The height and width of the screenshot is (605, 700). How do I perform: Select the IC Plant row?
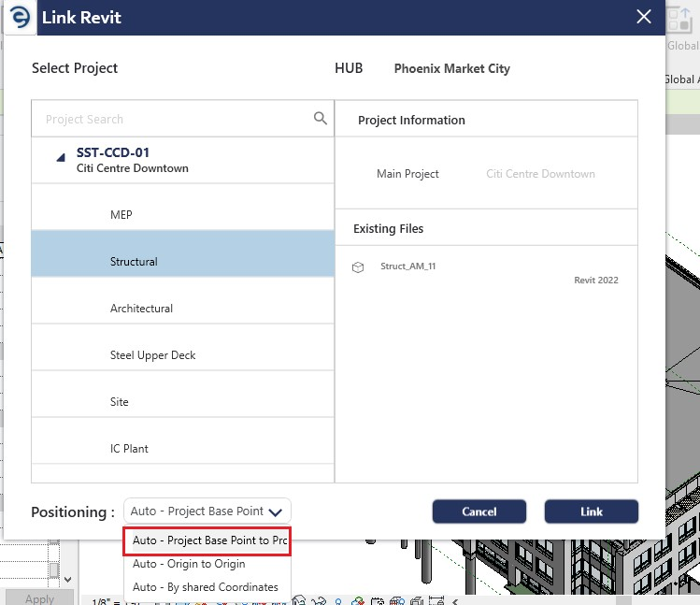click(182, 440)
